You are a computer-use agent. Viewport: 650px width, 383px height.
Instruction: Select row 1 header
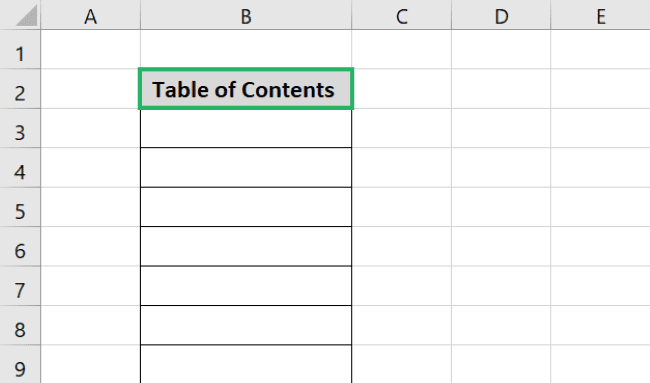coord(20,49)
